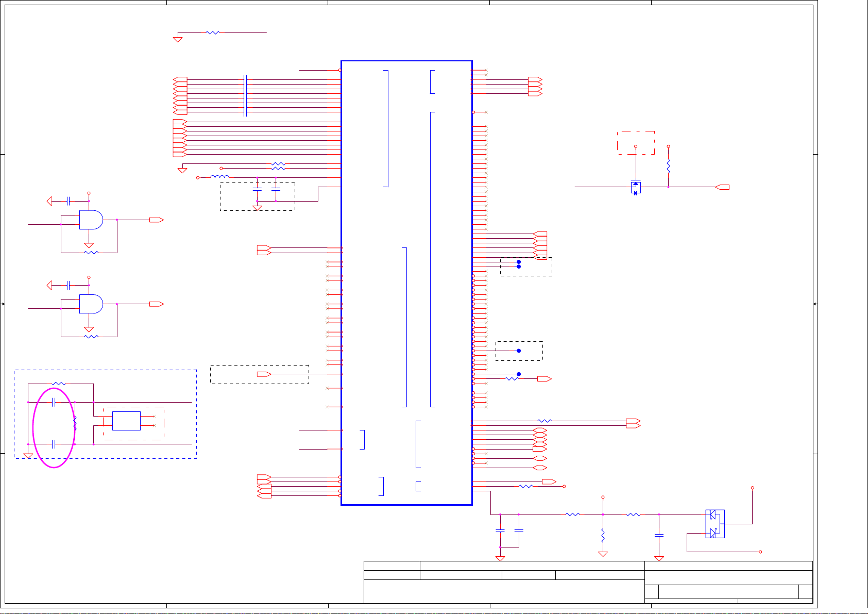Select the lower AND gate symbol
868x614 pixels.
click(91, 304)
